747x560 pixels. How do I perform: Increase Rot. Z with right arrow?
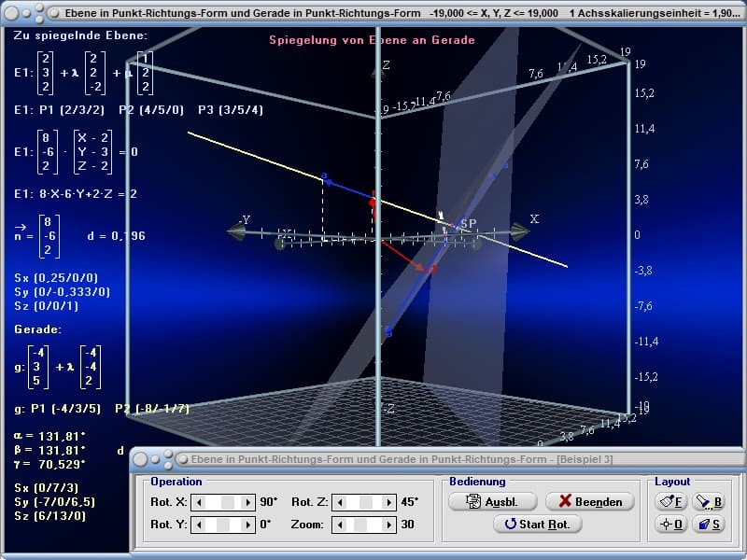click(388, 502)
